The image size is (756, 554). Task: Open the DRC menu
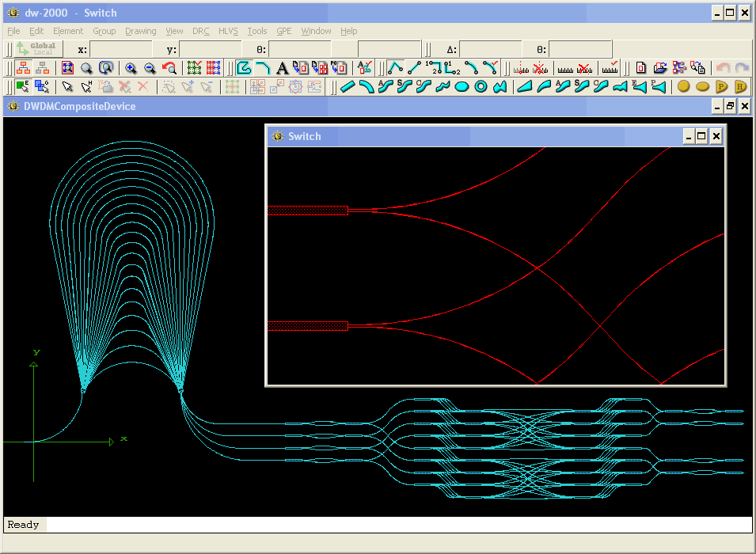(201, 31)
